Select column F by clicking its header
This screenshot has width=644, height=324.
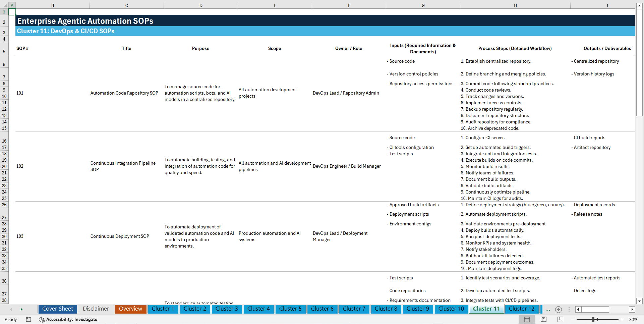(349, 5)
